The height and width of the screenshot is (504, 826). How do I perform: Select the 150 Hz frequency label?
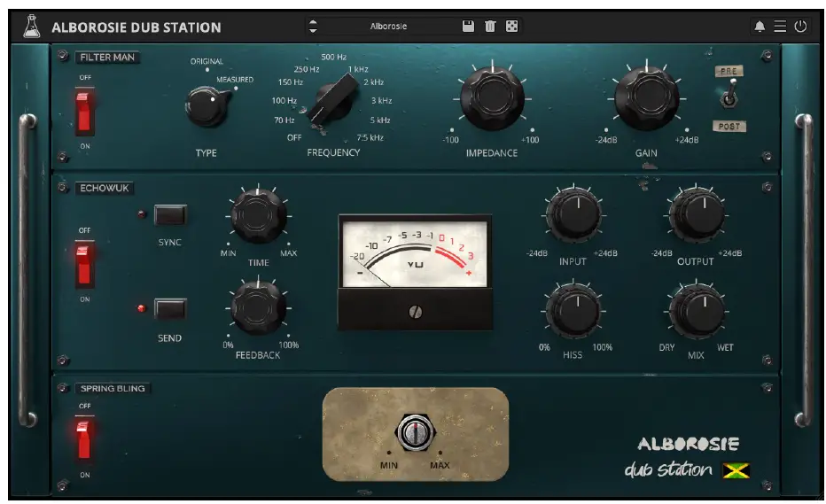[x=291, y=82]
